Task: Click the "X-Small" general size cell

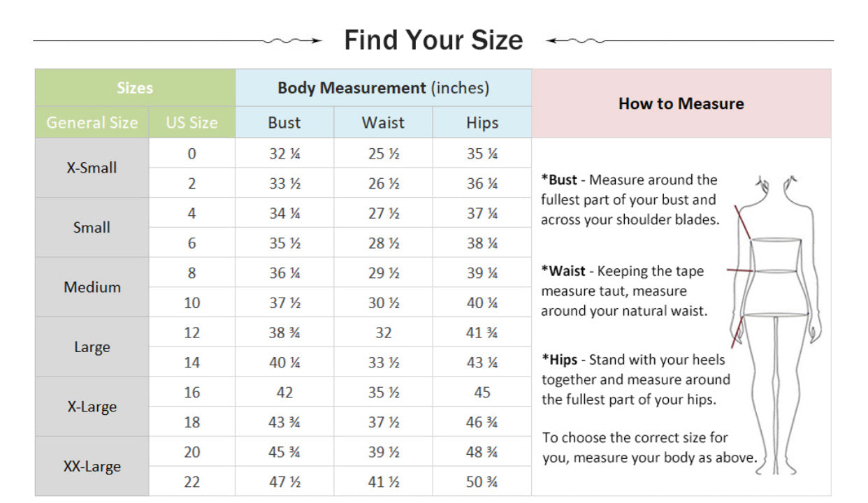Action: (x=92, y=168)
